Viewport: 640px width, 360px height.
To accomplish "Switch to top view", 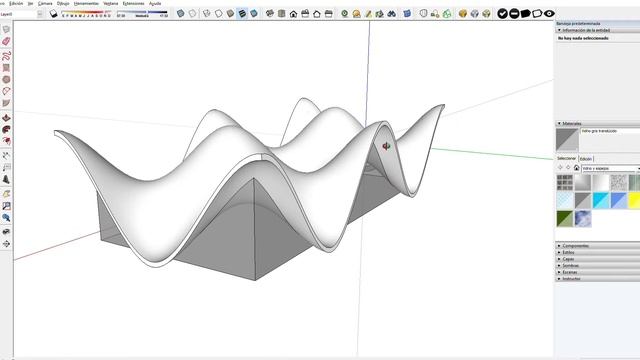I will 281,14.
